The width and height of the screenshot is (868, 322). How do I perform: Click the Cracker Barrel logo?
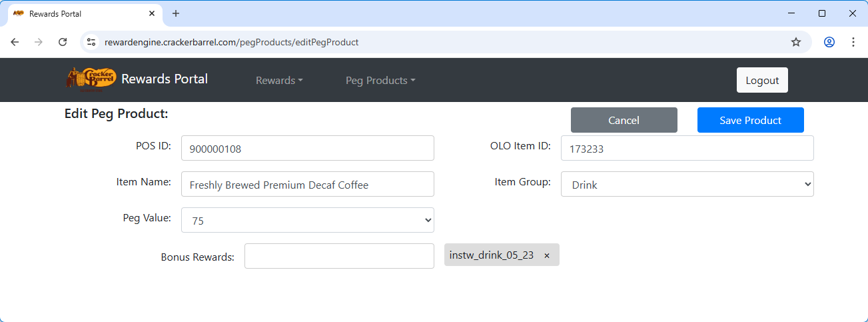pyautogui.click(x=91, y=79)
